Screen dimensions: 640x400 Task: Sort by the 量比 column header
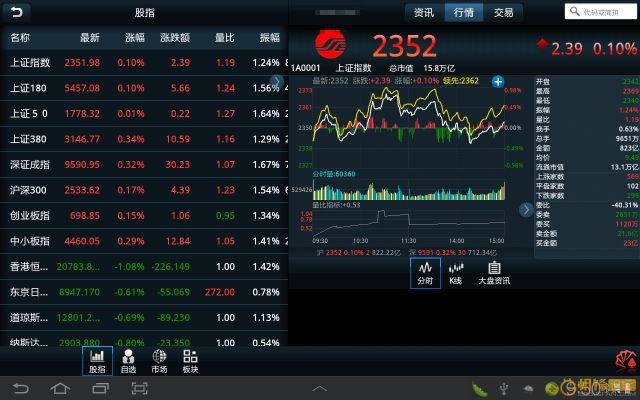pos(224,38)
